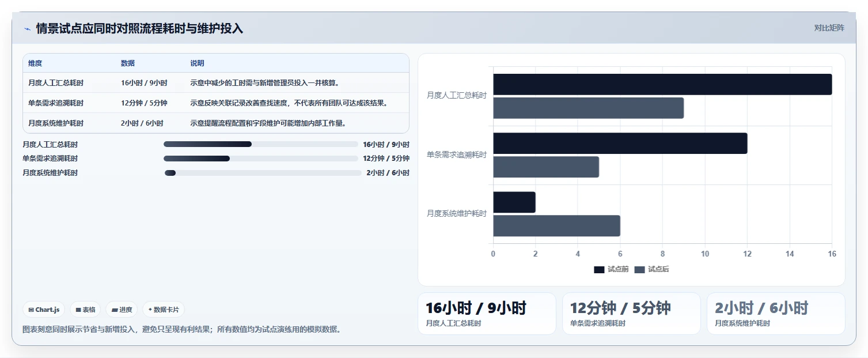Click table value 2小时 / 6小时
Image resolution: width=868 pixels, height=358 pixels.
[142, 123]
